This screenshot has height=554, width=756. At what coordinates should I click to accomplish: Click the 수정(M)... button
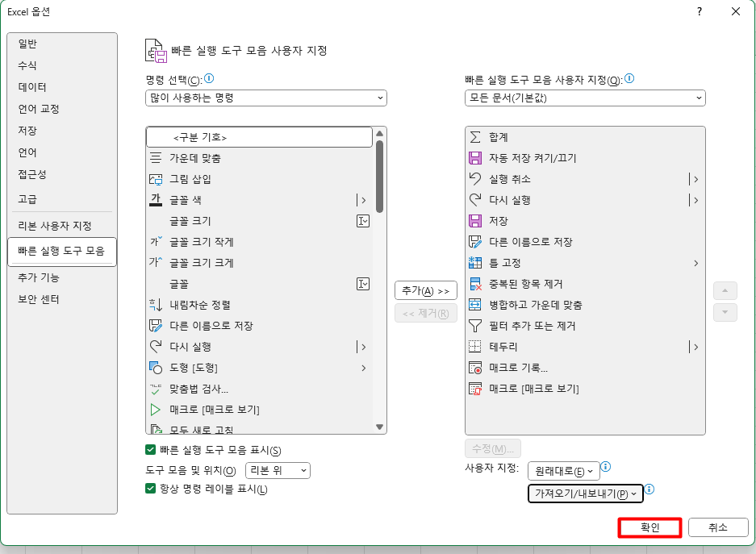(x=493, y=449)
